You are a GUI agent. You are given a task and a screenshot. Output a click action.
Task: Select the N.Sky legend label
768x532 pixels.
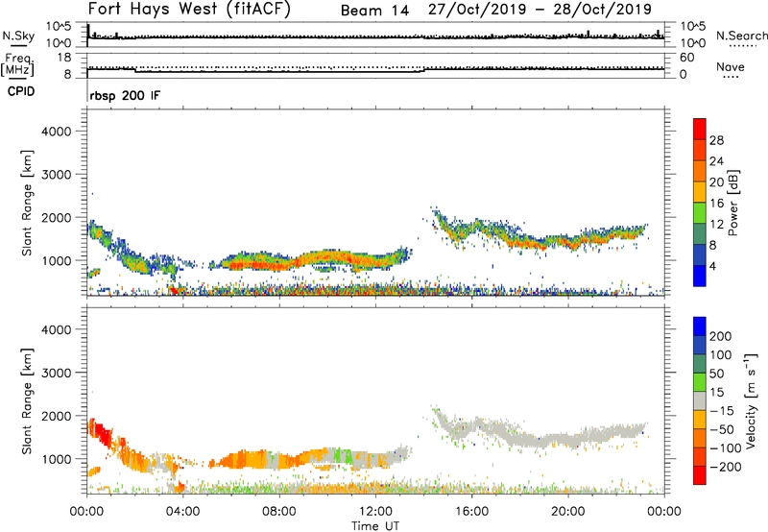point(18,36)
